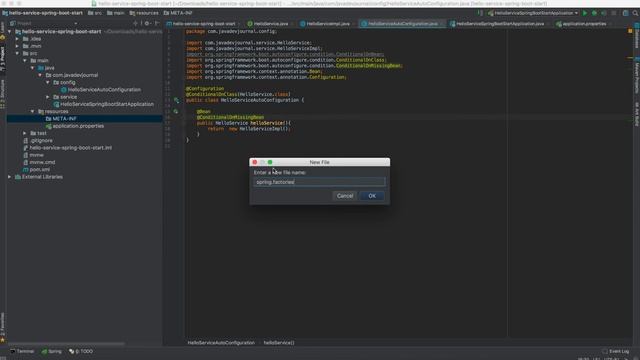This screenshot has height=360, width=640.
Task: Click HelloServiceAutoConfiguration editor breadcrumb
Action: click(x=221, y=343)
